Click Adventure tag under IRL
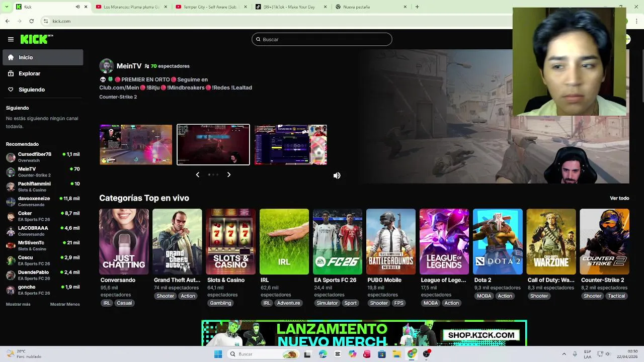This screenshot has height=362, width=644. point(288,303)
